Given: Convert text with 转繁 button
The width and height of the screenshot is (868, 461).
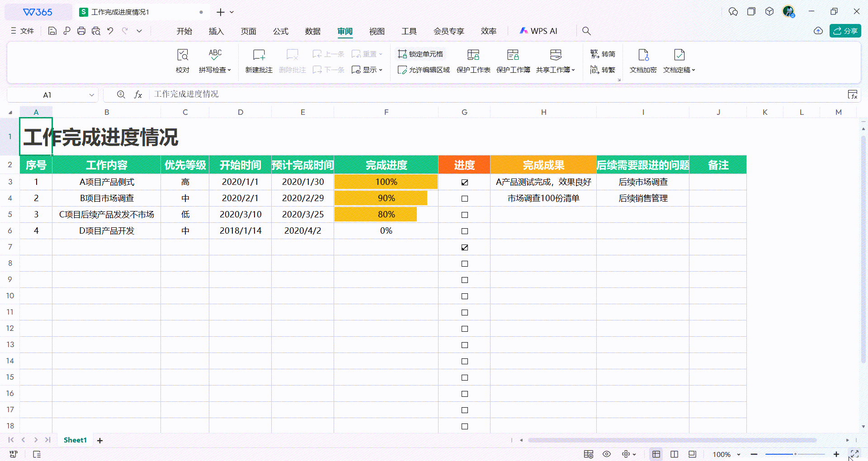Looking at the screenshot, I should (x=603, y=70).
